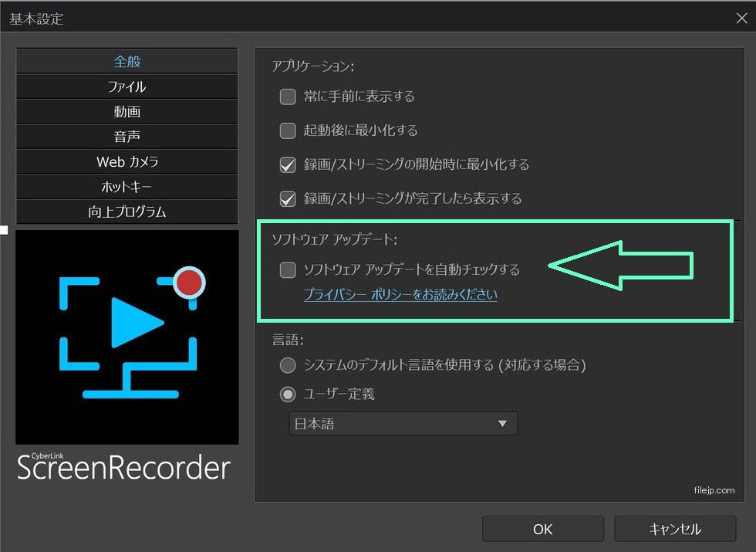
Task: Select the 向上プログラム tab
Action: 127,212
